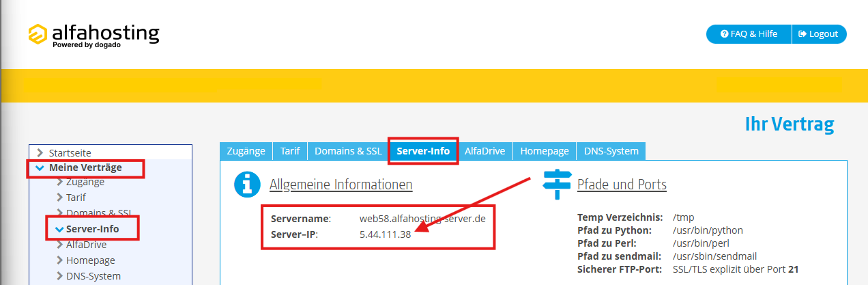Click the signpost icon beside Pfade und Ports
The height and width of the screenshot is (285, 868).
tap(556, 184)
